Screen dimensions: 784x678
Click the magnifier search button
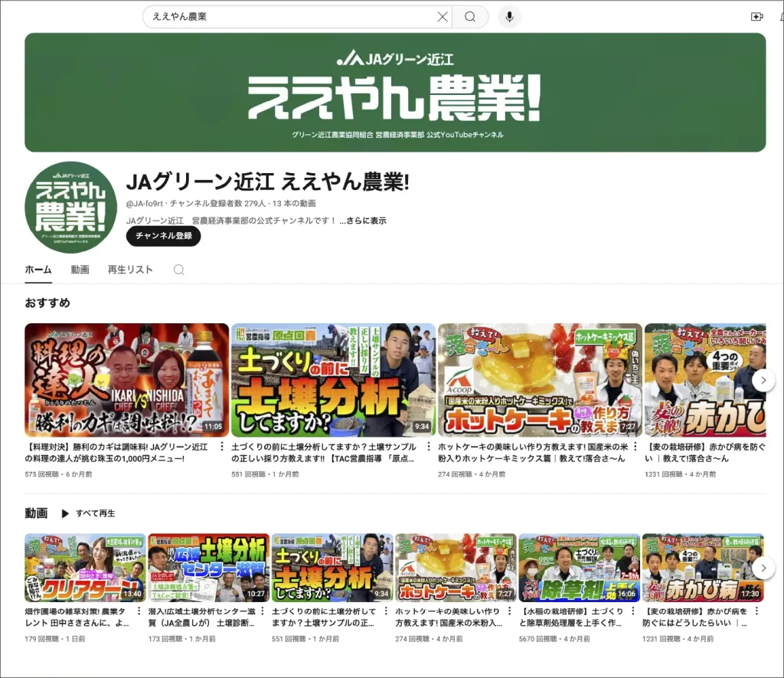click(x=470, y=17)
